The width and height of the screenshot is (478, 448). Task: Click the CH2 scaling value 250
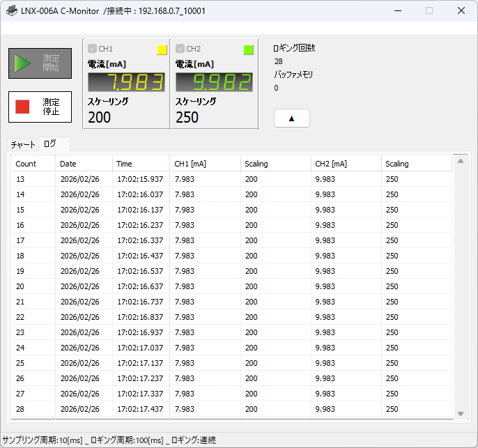187,117
